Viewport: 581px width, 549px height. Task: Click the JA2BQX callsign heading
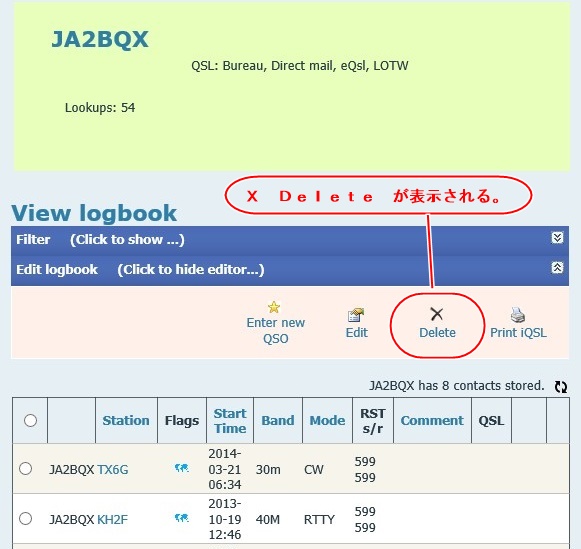100,39
